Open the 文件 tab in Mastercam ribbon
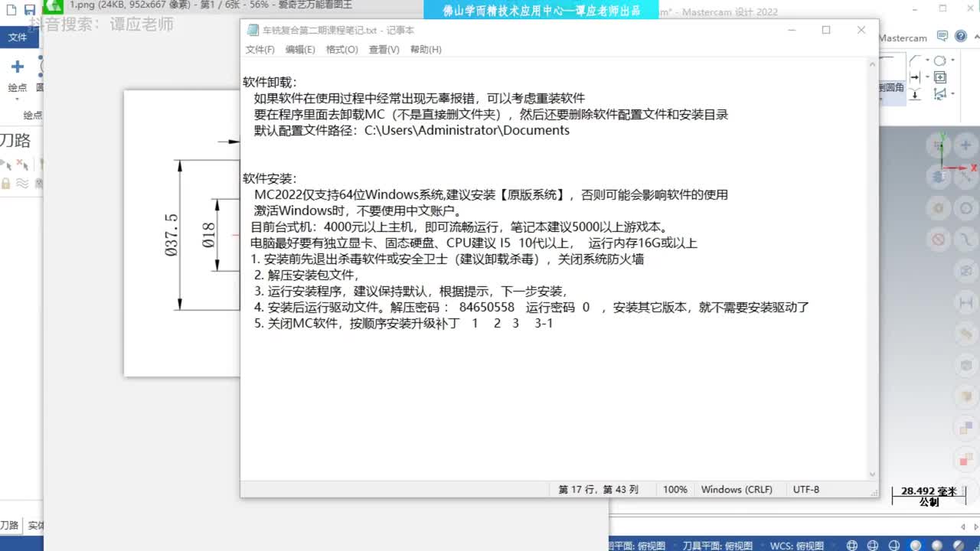 [18, 37]
